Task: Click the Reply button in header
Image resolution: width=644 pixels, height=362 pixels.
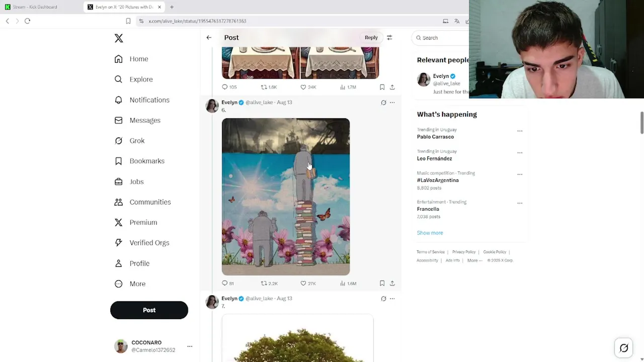Action: pyautogui.click(x=371, y=38)
